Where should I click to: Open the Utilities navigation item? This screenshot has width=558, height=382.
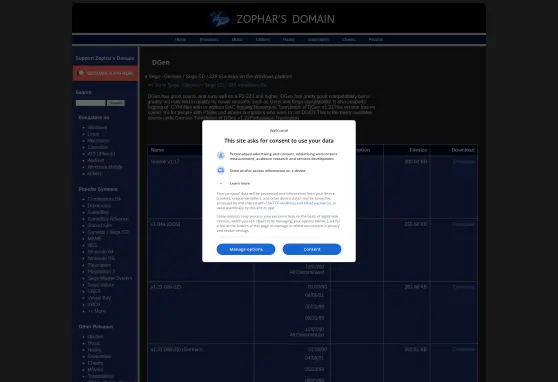coord(263,40)
